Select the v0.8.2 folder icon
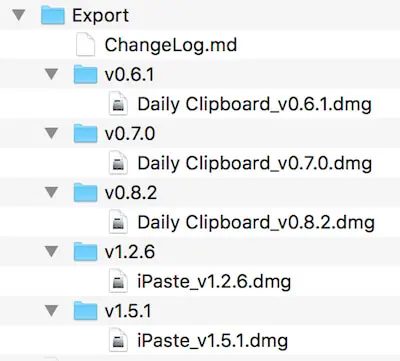 pos(86,193)
